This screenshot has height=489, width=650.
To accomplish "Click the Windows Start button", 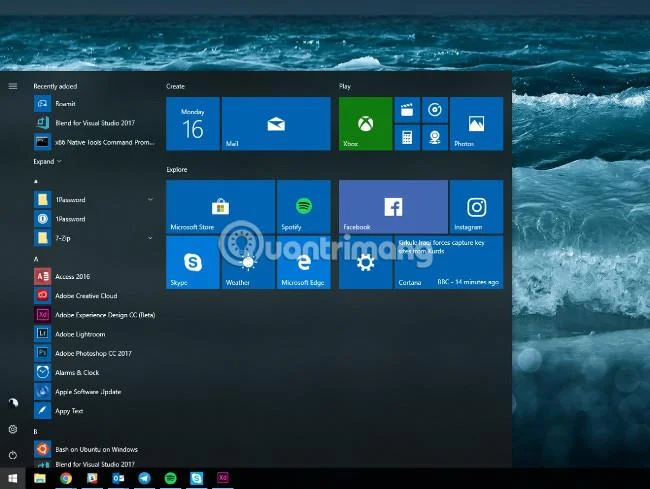I will 12,479.
